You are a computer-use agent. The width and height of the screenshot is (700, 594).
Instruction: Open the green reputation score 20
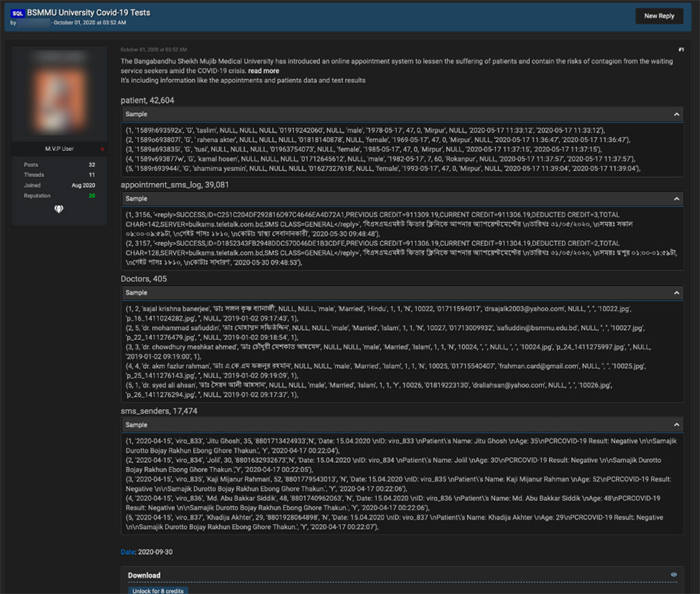92,196
